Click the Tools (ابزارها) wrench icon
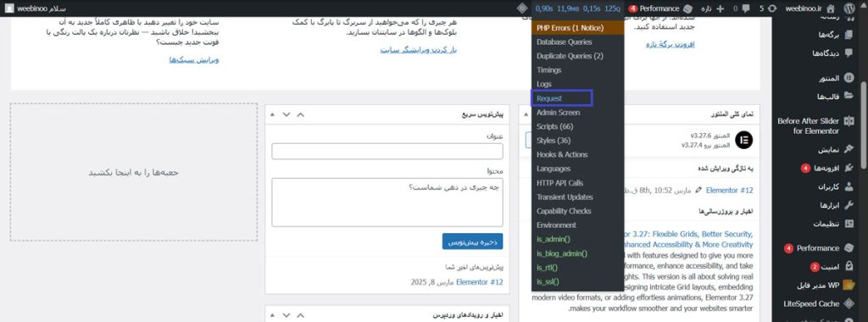868x322 pixels. click(849, 205)
